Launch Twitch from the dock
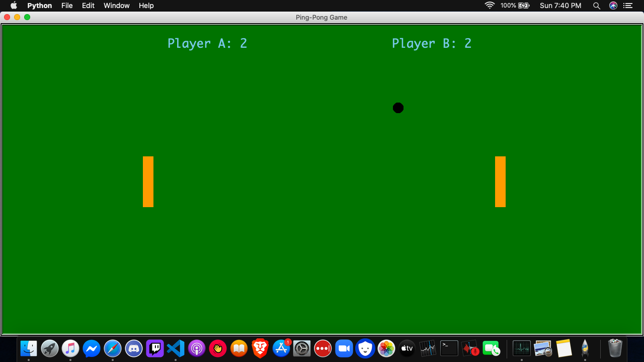This screenshot has width=644, height=362. [155, 348]
